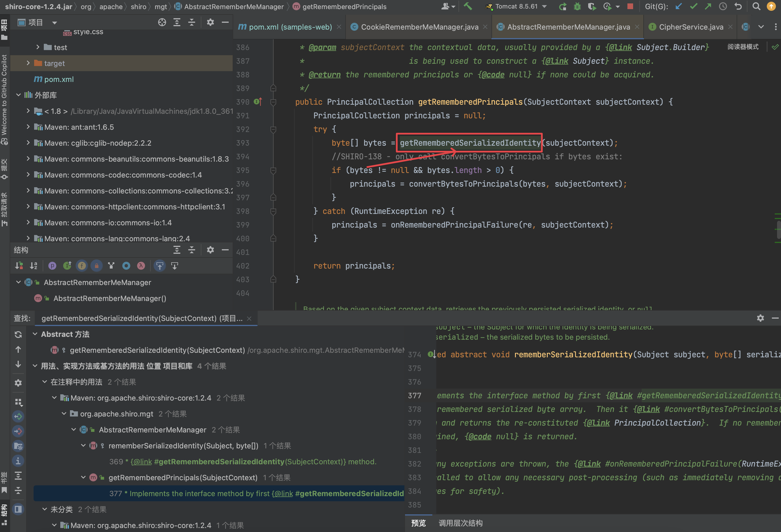Open the group-by options icon in Find panel
The image size is (781, 532).
point(18,402)
